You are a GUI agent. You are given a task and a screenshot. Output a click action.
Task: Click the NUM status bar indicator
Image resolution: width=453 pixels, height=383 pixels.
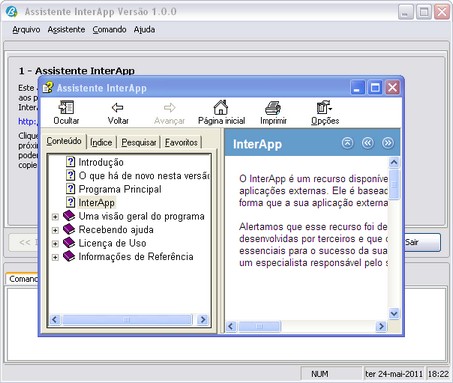[x=319, y=374]
